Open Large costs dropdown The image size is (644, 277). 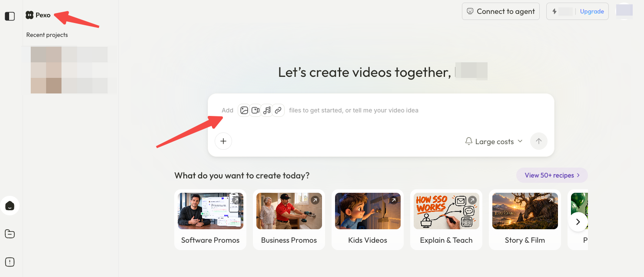[x=494, y=142]
